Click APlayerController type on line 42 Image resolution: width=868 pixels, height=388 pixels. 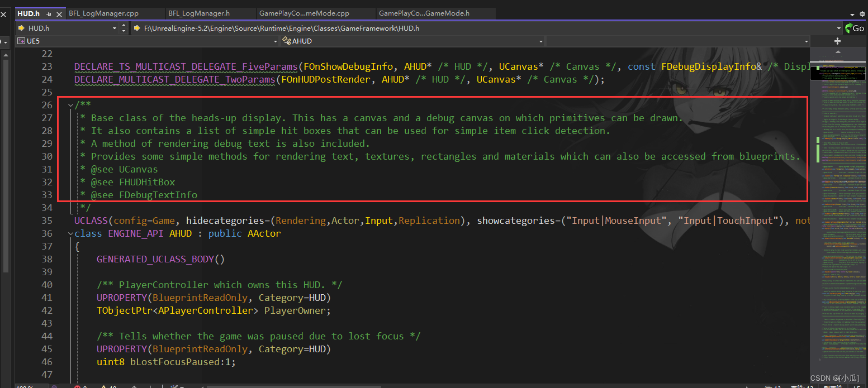coord(205,310)
